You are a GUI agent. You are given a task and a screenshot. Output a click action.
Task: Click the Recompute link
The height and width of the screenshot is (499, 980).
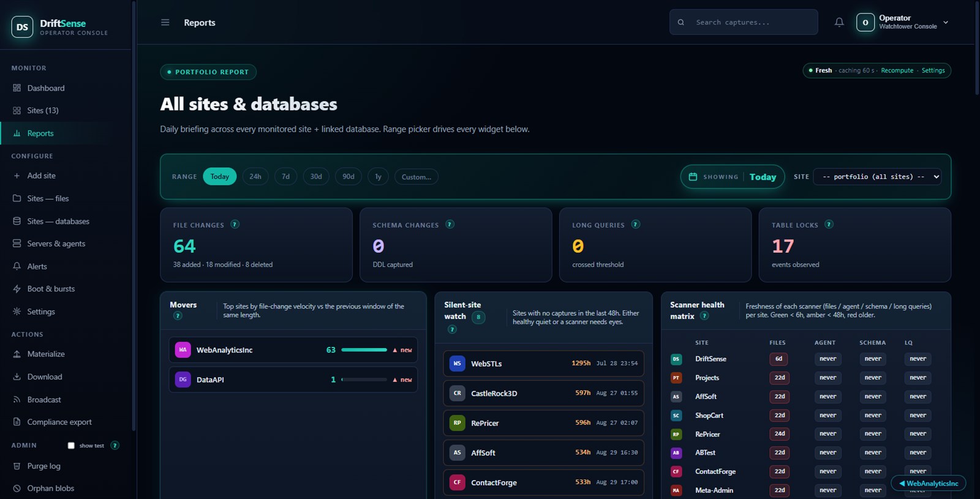pyautogui.click(x=897, y=70)
